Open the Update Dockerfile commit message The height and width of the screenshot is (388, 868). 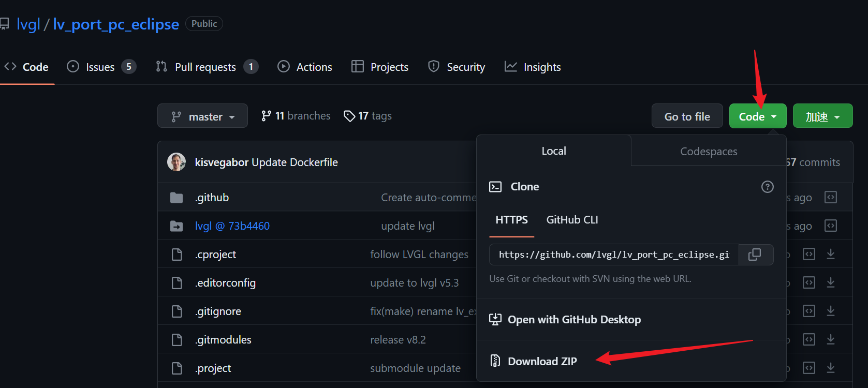(295, 162)
